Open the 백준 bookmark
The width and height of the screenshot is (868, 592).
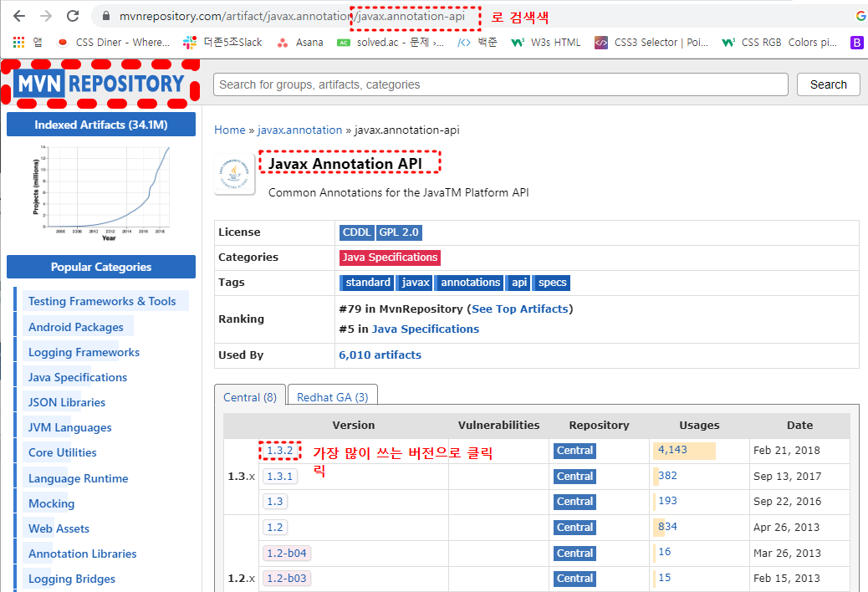[x=477, y=42]
